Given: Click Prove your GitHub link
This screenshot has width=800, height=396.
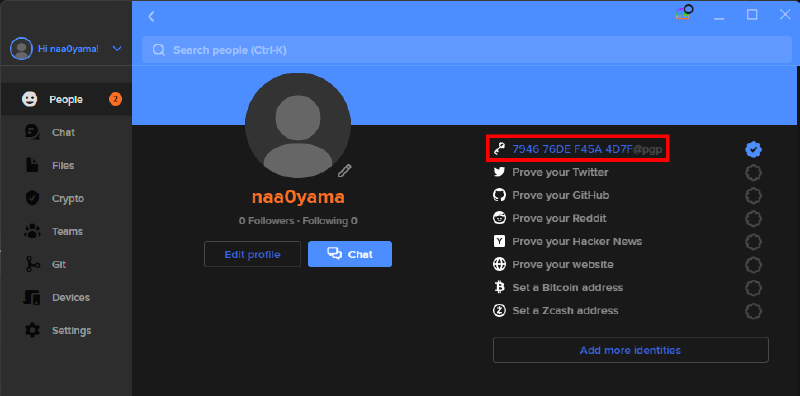Looking at the screenshot, I should click(561, 195).
